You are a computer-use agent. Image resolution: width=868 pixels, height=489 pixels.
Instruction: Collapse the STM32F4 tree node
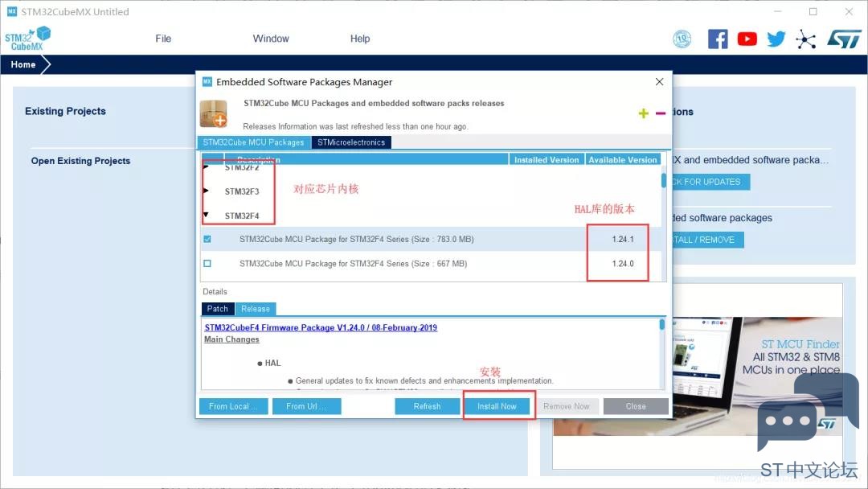click(206, 215)
